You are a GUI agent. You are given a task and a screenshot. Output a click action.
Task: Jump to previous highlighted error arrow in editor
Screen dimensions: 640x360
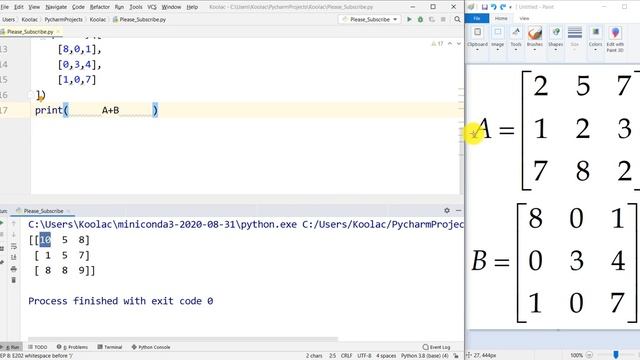(450, 44)
